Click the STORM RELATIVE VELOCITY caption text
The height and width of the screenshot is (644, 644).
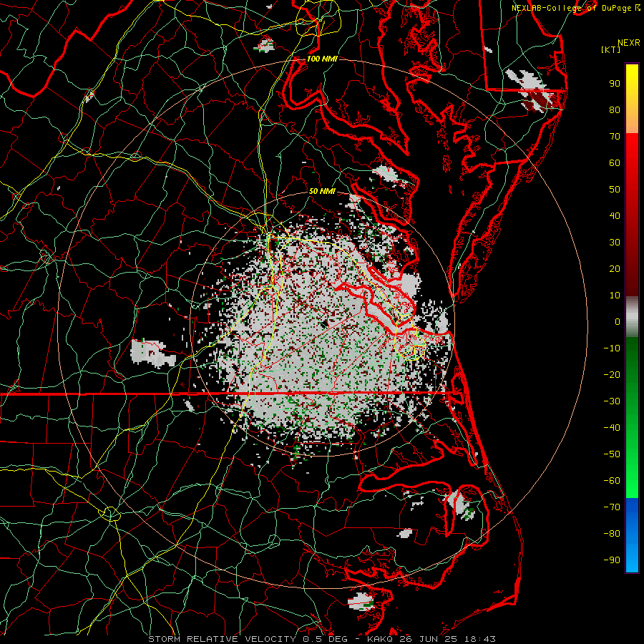223,639
